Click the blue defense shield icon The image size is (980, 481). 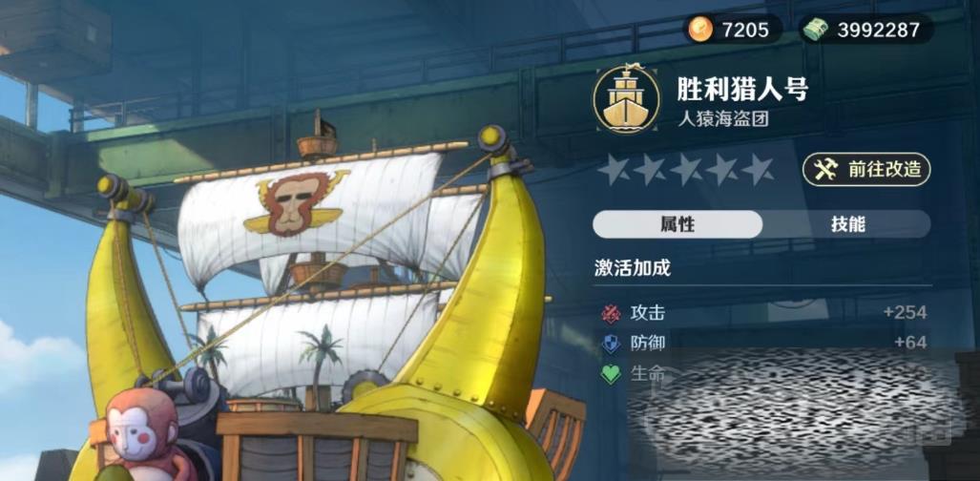point(611,344)
